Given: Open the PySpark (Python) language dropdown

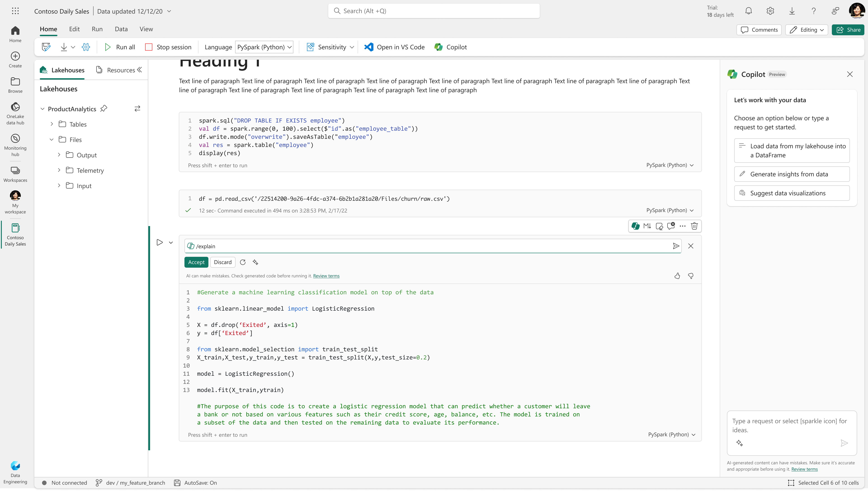Looking at the screenshot, I should tap(264, 47).
